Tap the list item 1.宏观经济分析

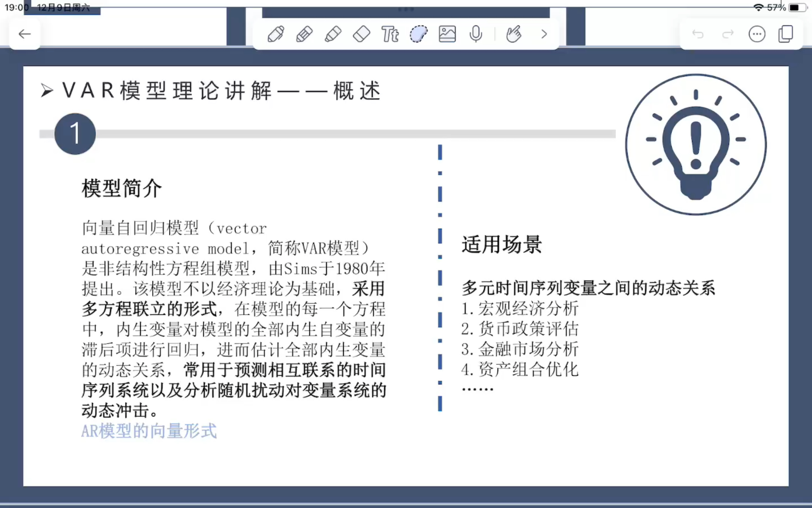pos(520,308)
